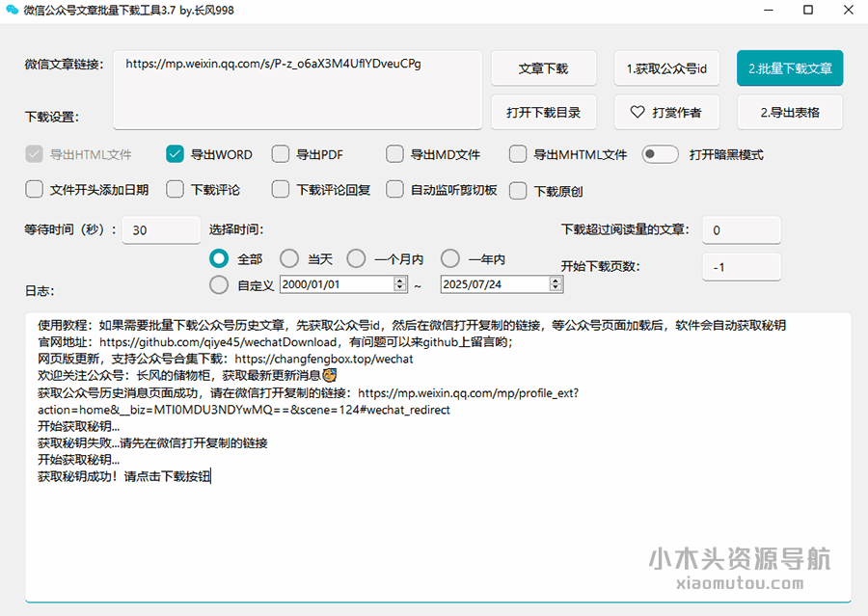Viewport: 868px width, 616px height.
Task: Close the download tool window
Action: coord(848,10)
